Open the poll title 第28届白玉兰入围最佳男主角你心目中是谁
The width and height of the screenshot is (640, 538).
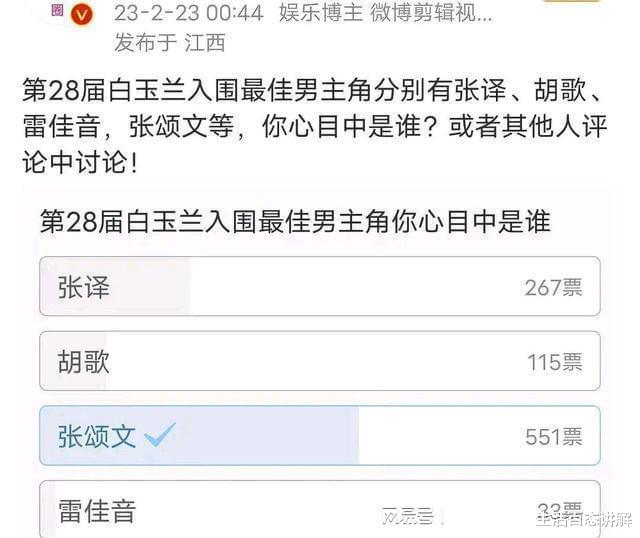click(295, 222)
